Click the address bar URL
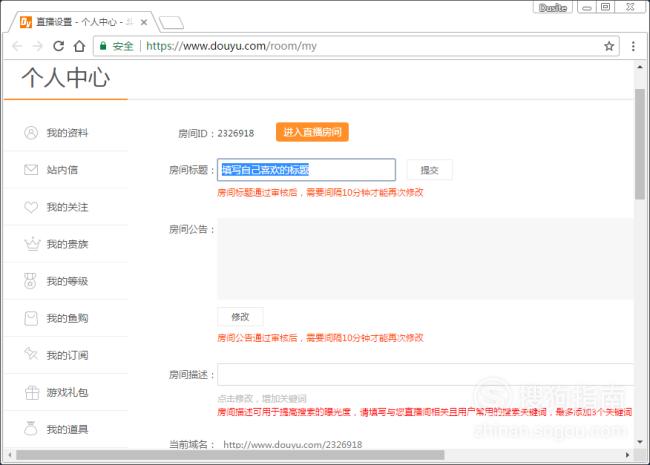Screen dimensions: 650x465 tap(231, 46)
